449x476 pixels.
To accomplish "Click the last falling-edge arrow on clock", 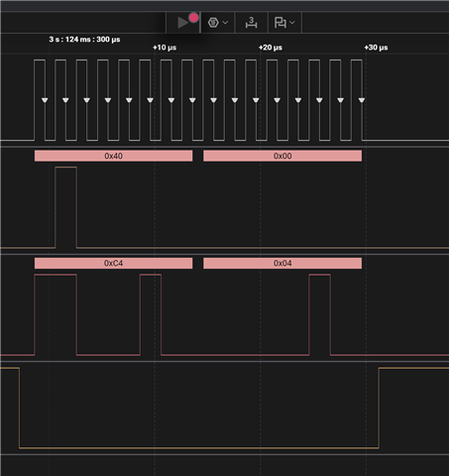I will coord(362,100).
